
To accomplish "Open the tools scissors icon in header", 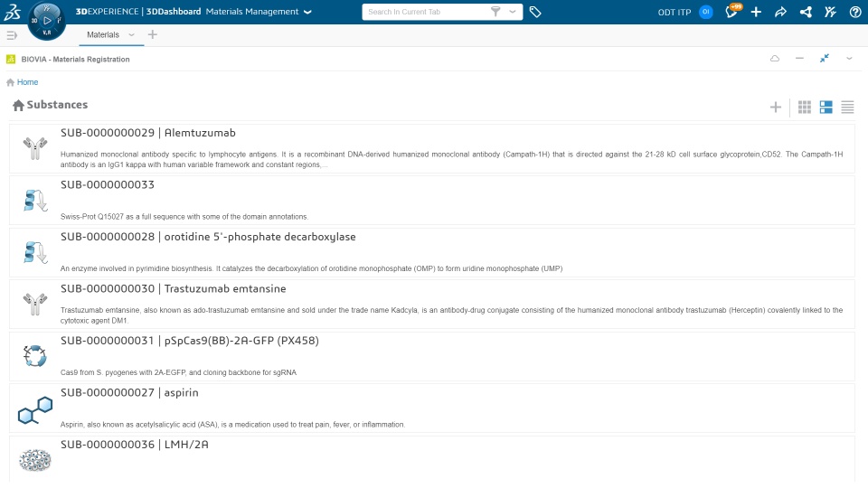I will 830,12.
